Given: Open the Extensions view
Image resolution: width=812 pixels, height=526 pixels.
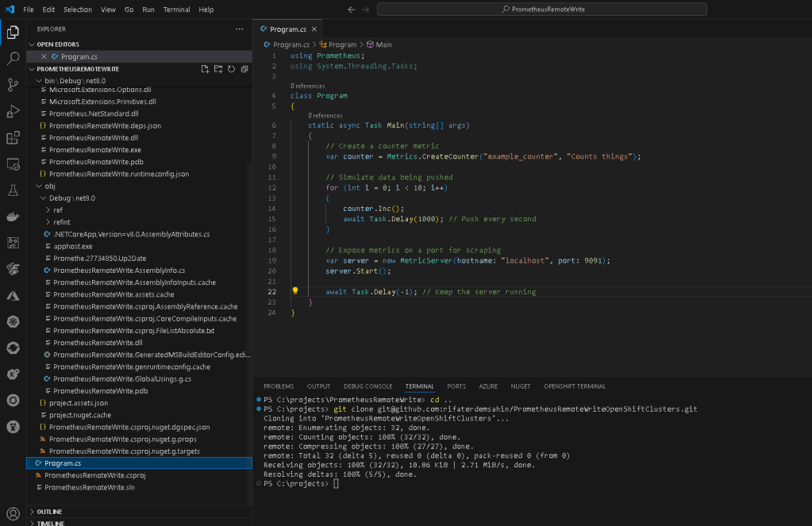Looking at the screenshot, I should [x=13, y=138].
